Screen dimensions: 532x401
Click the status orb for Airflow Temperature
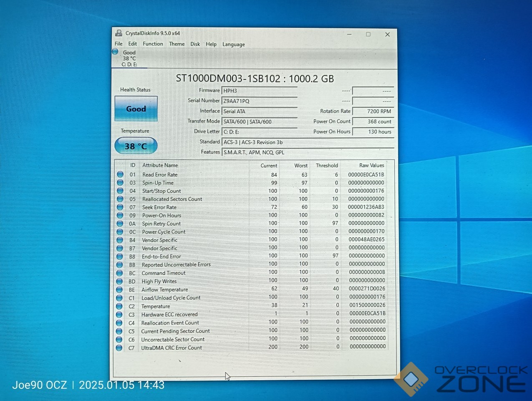[x=119, y=290]
